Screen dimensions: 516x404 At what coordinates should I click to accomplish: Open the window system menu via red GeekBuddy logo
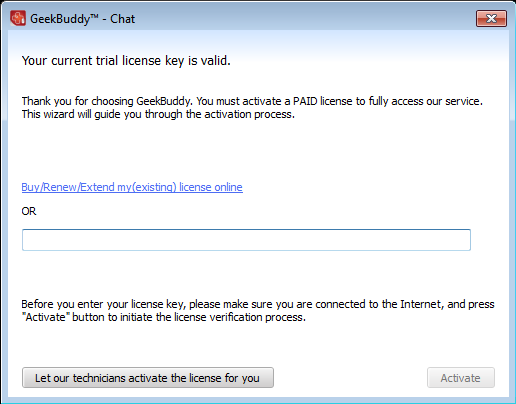(18, 18)
